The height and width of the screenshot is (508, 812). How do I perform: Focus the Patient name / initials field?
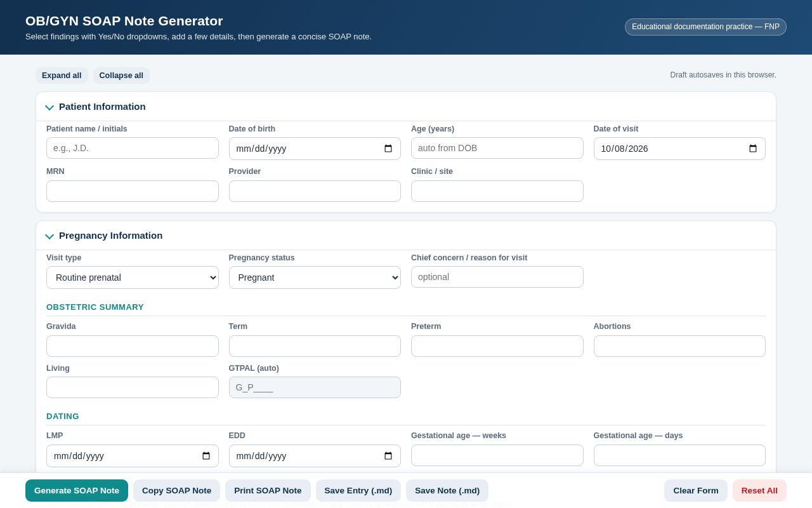click(x=133, y=148)
